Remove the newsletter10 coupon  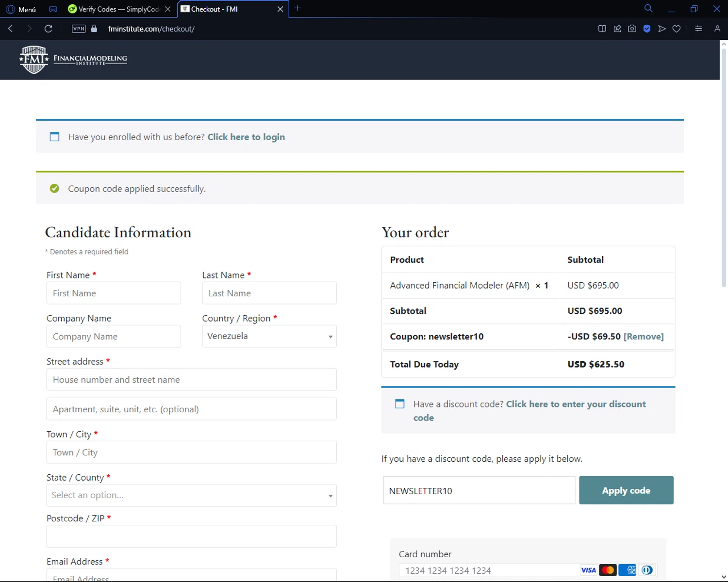(644, 337)
